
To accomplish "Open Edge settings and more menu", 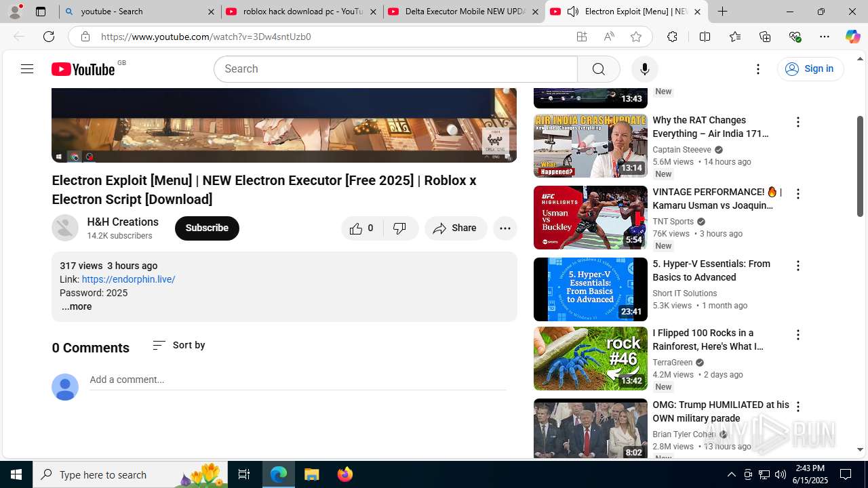I will (825, 37).
